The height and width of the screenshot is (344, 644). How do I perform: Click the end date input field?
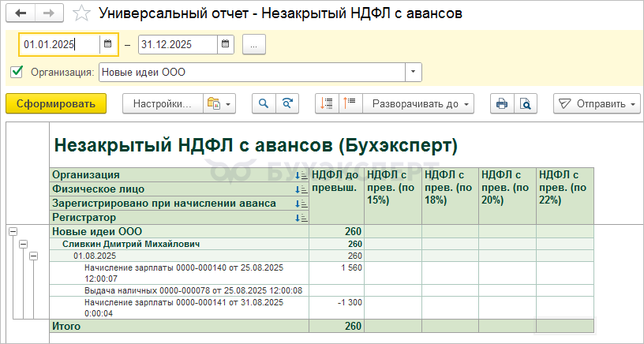point(177,44)
